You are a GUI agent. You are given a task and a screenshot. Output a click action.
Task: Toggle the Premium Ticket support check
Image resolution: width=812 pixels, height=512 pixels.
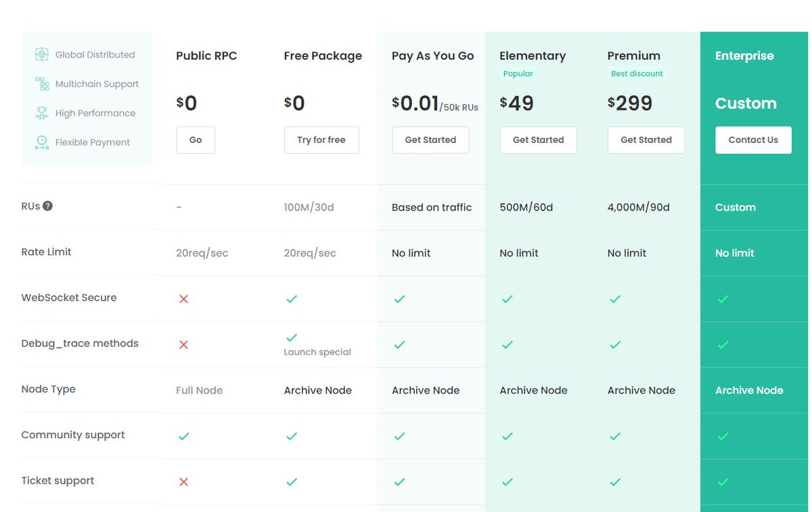[x=615, y=482]
